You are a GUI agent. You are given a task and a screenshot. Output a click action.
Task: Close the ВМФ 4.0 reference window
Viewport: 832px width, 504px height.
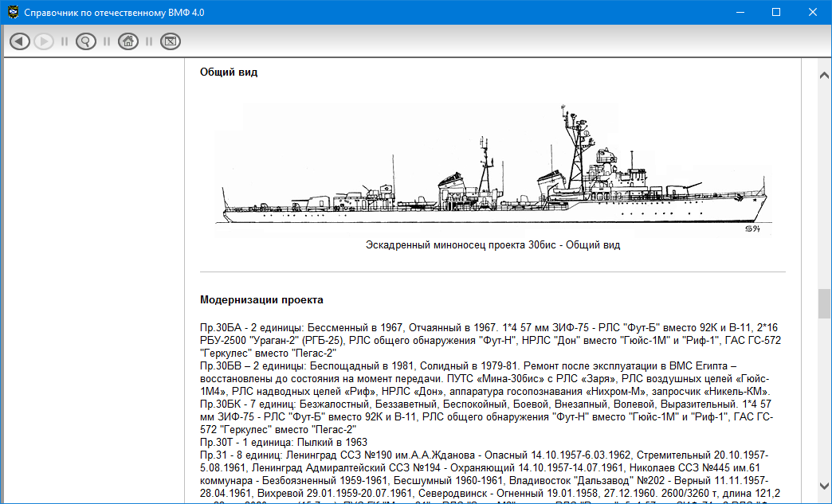tap(813, 12)
